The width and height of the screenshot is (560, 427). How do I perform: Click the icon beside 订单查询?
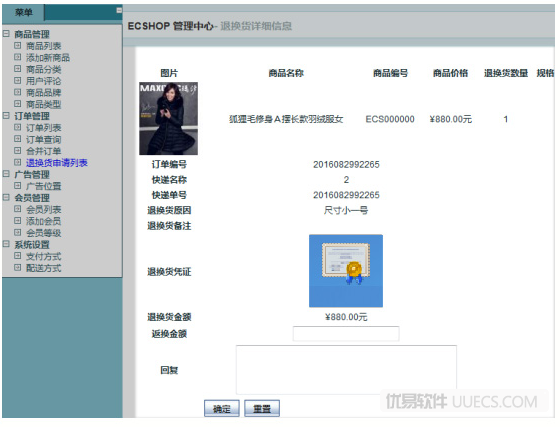tap(18, 139)
